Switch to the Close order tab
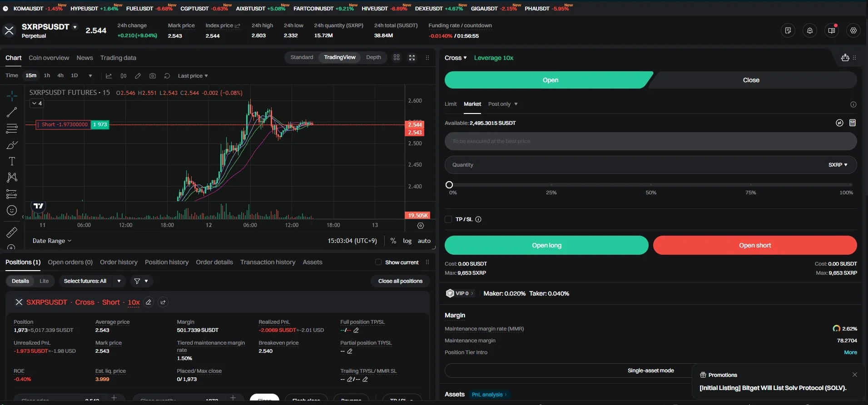868x405 pixels. [751, 80]
